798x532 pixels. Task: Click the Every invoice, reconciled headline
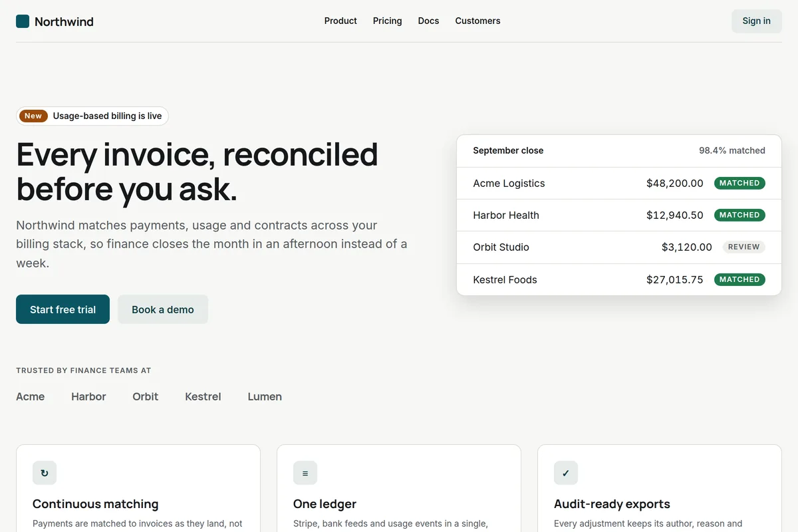(x=197, y=172)
